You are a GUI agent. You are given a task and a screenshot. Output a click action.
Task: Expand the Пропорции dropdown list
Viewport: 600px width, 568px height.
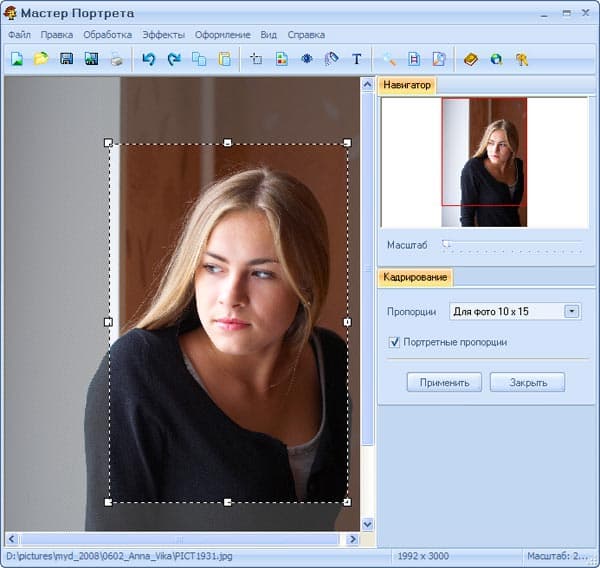[571, 312]
